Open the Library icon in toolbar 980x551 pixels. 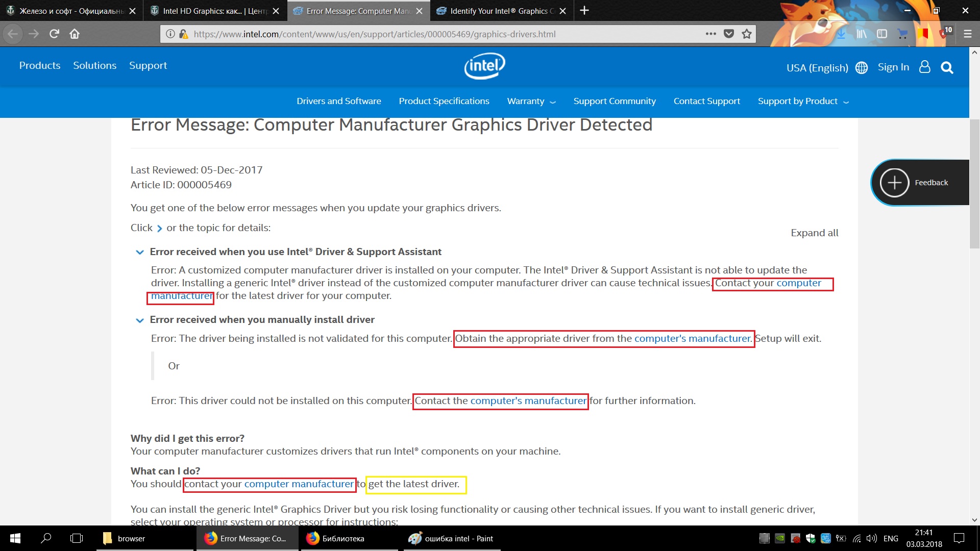click(x=862, y=34)
